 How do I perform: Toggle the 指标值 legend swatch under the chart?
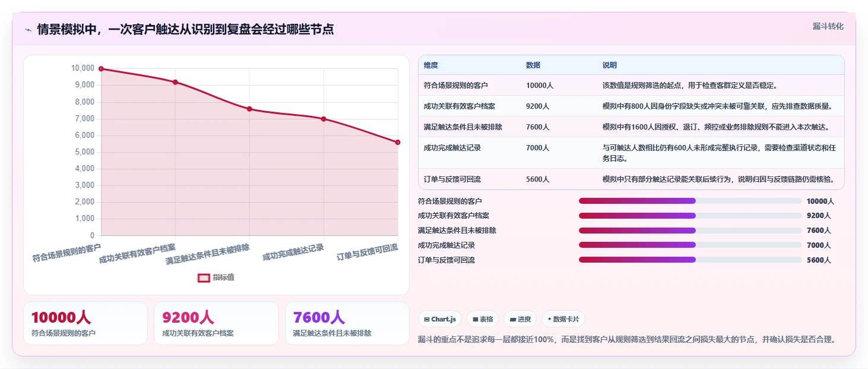(204, 277)
